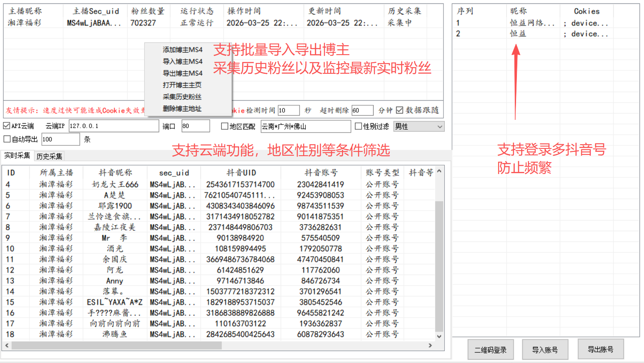Click 删除博主地址 menu entry
The width and height of the screenshot is (644, 363).
click(x=182, y=109)
